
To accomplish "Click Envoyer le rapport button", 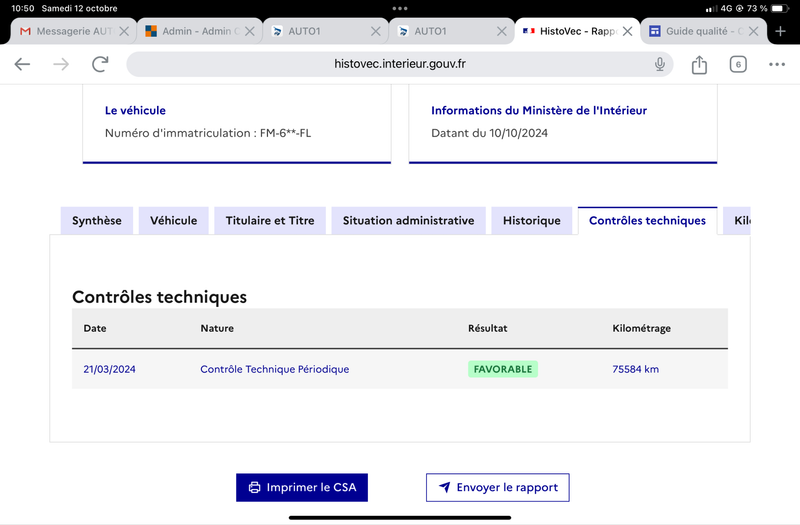I will tap(497, 487).
